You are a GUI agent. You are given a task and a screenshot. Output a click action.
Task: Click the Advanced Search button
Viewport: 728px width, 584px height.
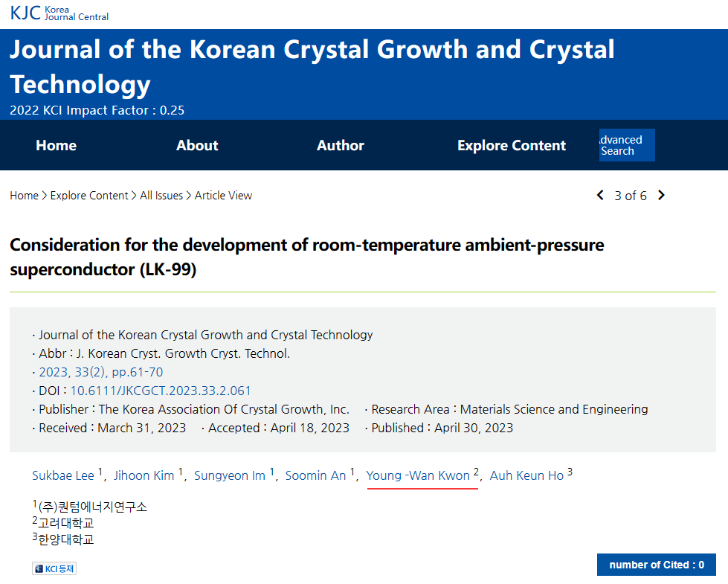pyautogui.click(x=626, y=145)
